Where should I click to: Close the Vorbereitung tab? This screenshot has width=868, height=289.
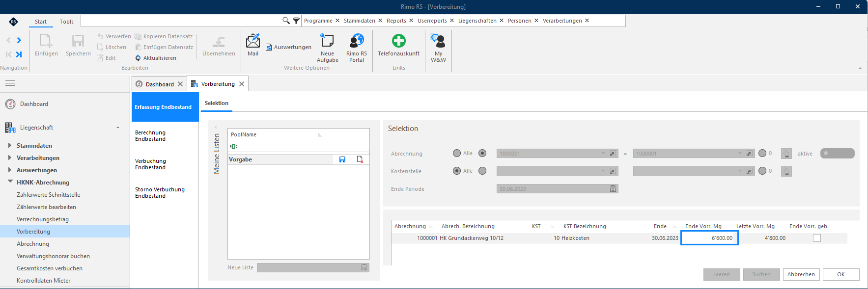242,84
